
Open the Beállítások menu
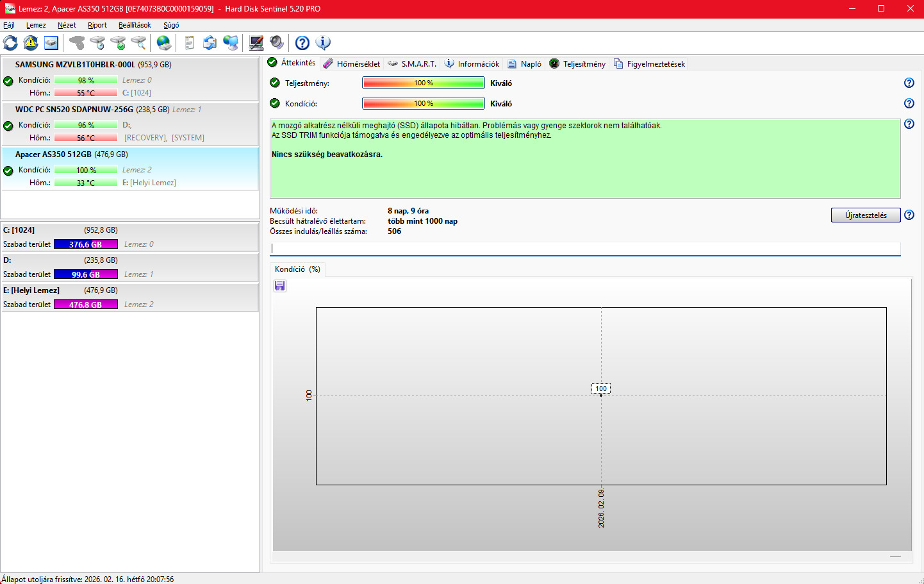tap(135, 25)
